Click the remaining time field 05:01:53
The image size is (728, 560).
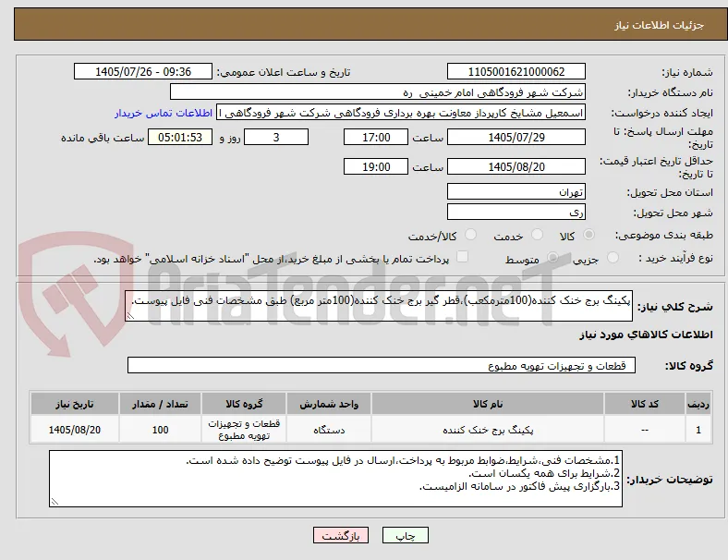[x=180, y=137]
